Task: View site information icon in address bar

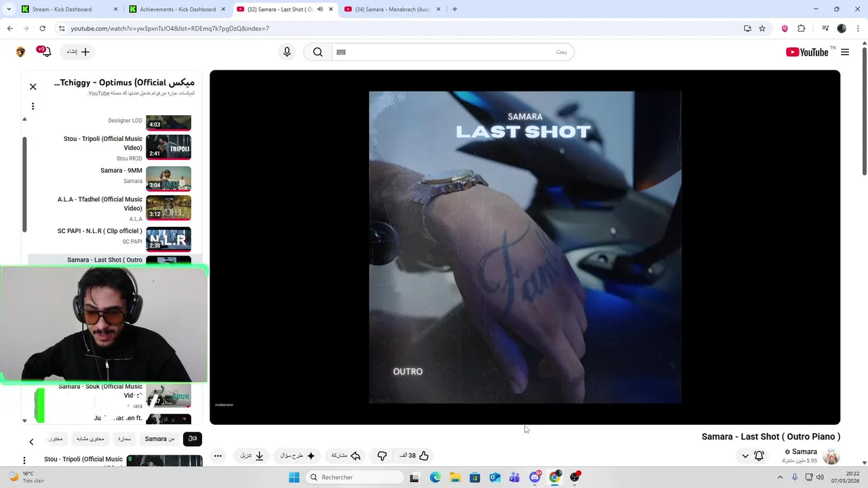Action: pos(62,28)
